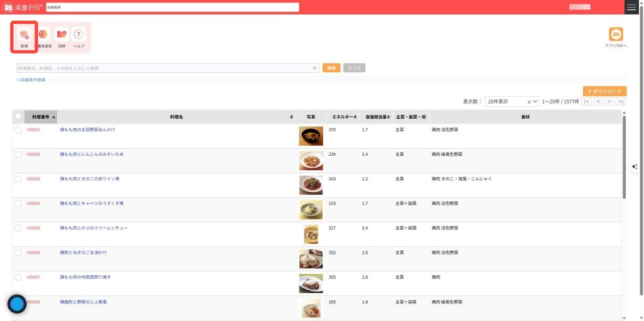
Task: Click the 新規 (new recipe) icon
Action: tap(24, 35)
